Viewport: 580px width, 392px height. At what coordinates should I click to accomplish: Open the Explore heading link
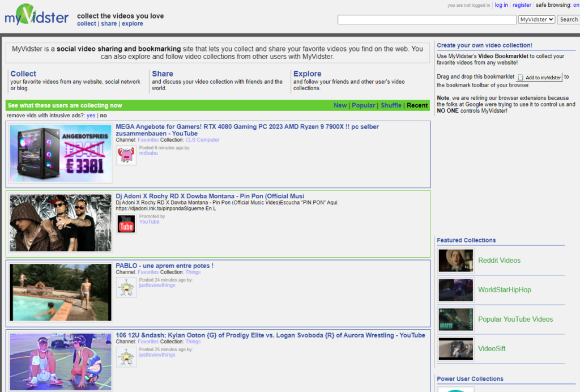(x=308, y=74)
